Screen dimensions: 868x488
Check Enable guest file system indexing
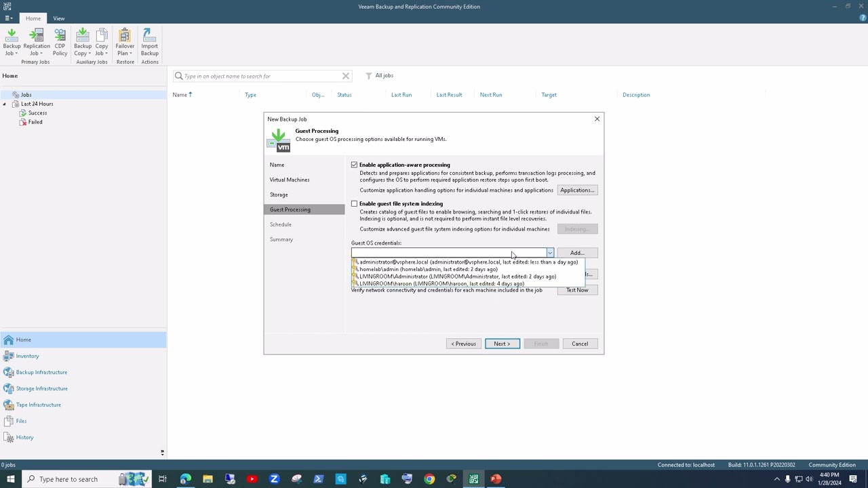pos(354,203)
